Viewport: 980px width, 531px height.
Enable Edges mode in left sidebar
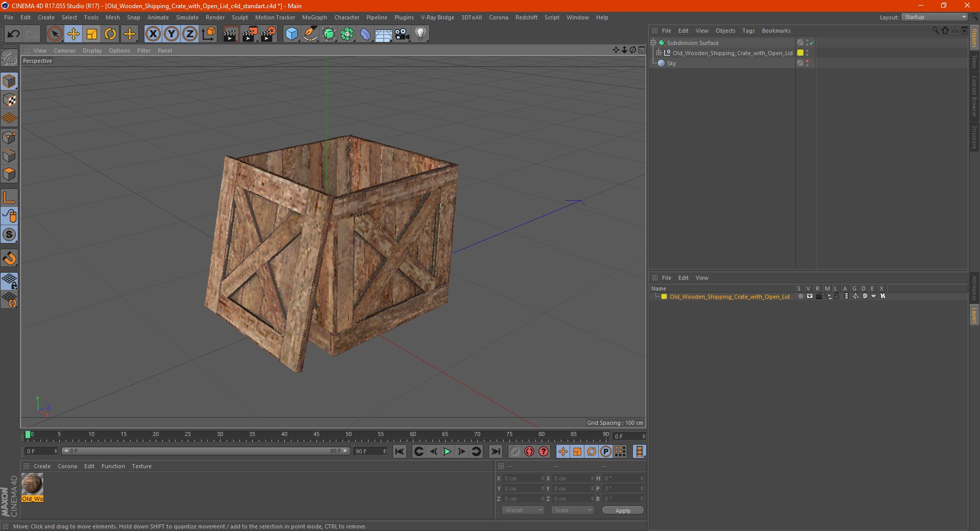tap(9, 156)
